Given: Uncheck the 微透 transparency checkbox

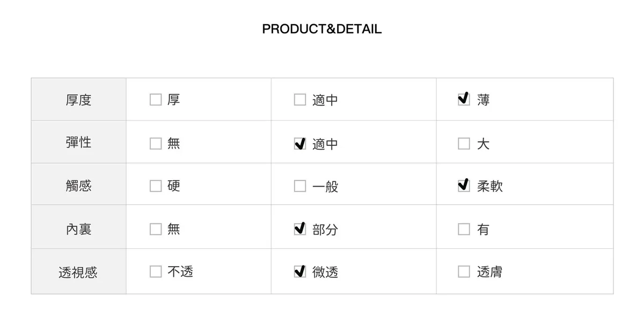Looking at the screenshot, I should pos(300,272).
